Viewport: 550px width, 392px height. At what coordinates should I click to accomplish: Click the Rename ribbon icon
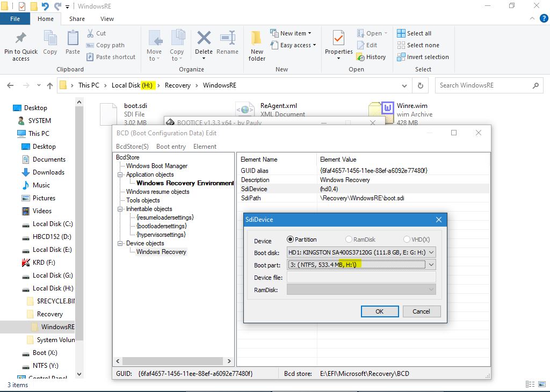pos(227,40)
